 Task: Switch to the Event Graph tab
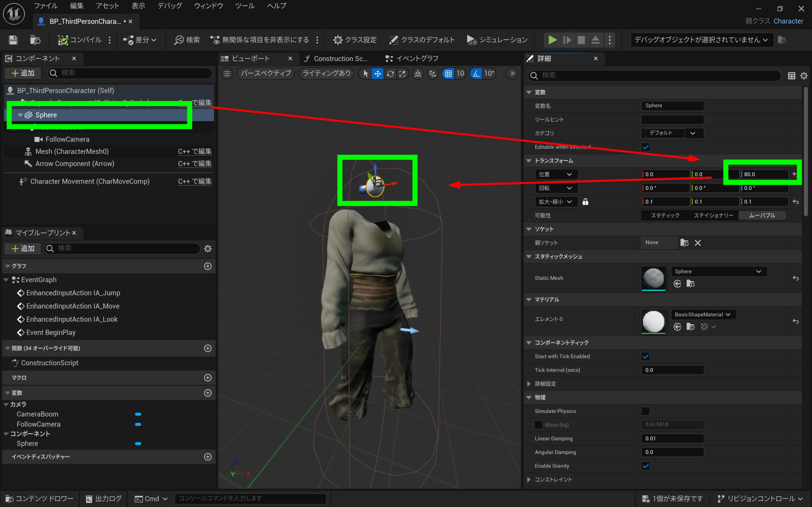pos(412,59)
